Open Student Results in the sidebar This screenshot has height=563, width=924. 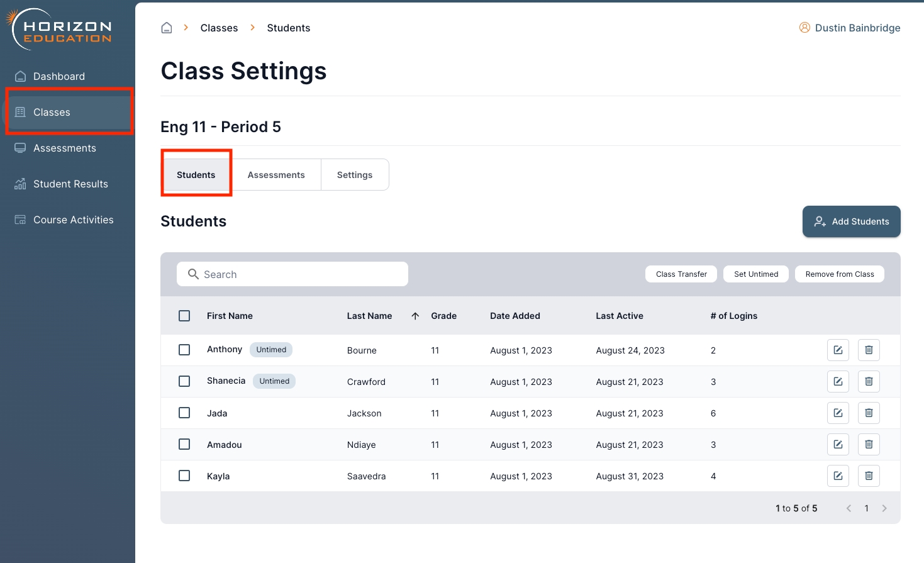pos(70,184)
